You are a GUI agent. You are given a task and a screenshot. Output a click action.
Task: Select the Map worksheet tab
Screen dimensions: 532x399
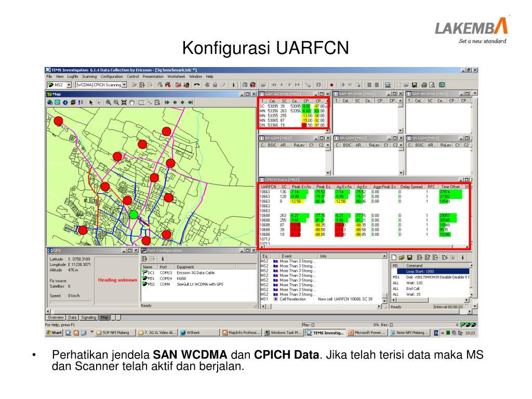click(104, 317)
